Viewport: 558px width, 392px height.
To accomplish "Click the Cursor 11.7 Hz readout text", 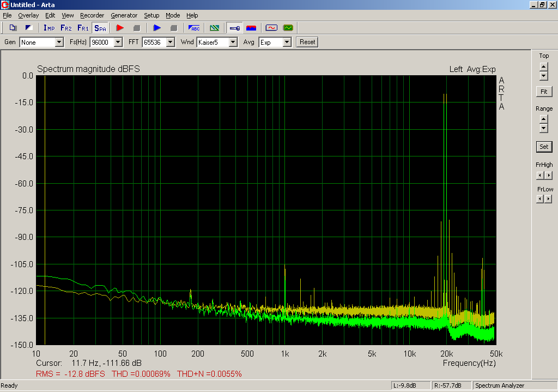I will click(89, 363).
